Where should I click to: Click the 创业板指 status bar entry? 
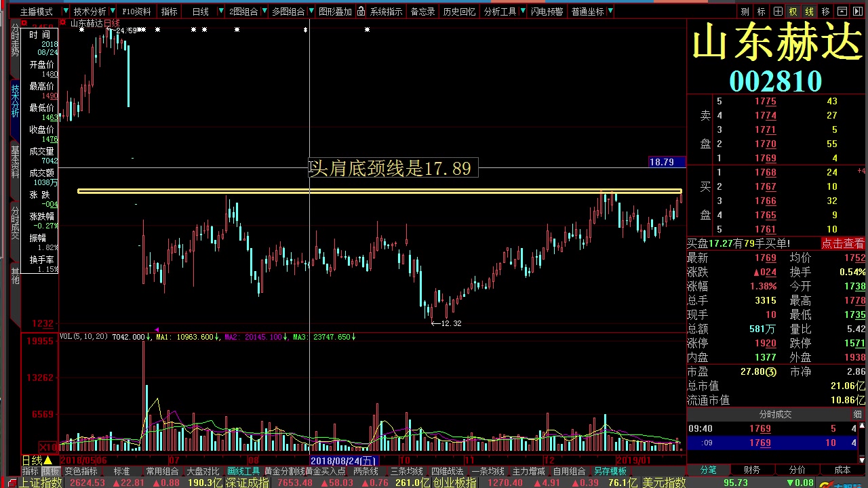pyautogui.click(x=454, y=483)
